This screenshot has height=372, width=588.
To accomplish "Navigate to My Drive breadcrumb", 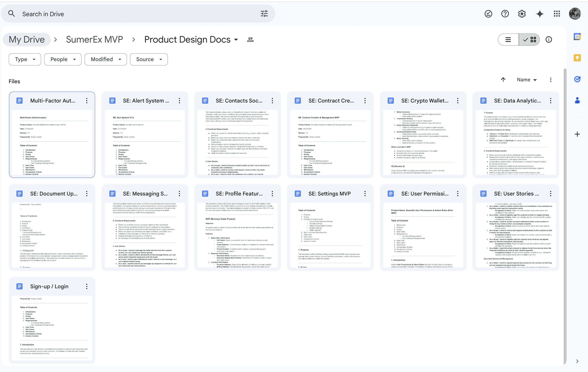I will coord(27,39).
